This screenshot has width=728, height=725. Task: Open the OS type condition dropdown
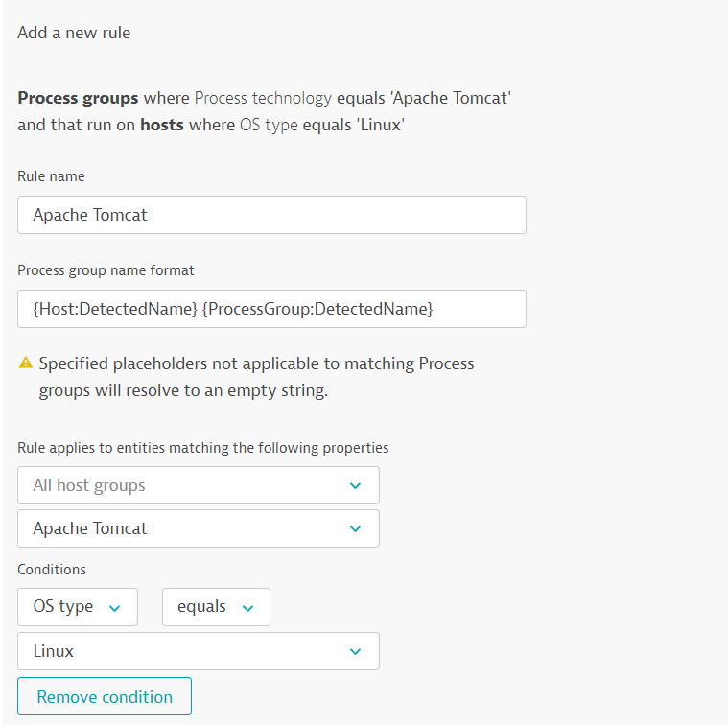click(x=77, y=607)
